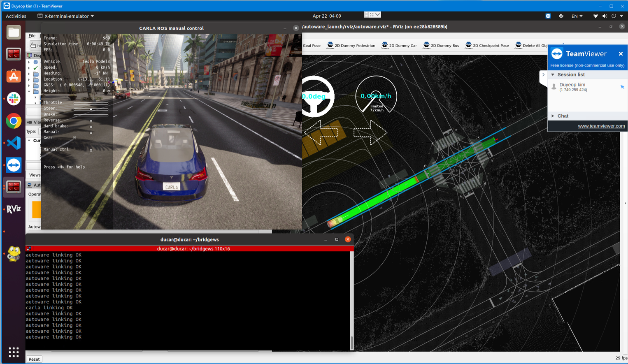Close the TeamViewer session panel
The height and width of the screenshot is (364, 628).
click(621, 54)
